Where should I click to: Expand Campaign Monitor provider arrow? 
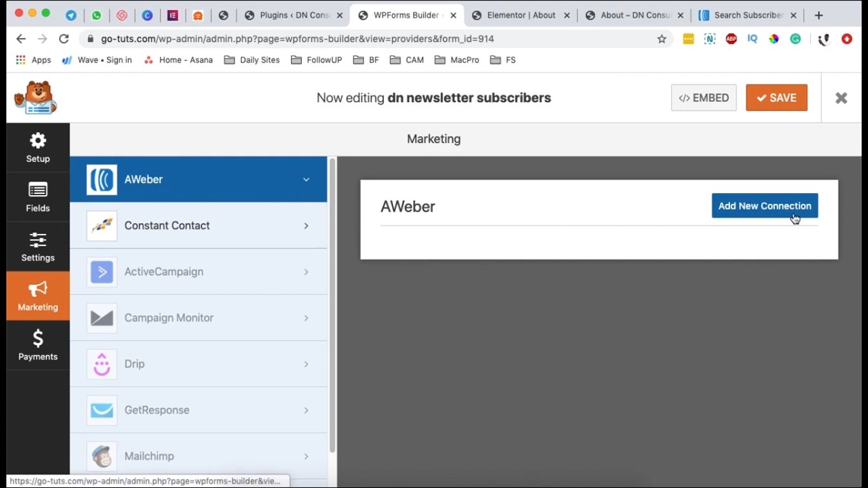tap(306, 318)
